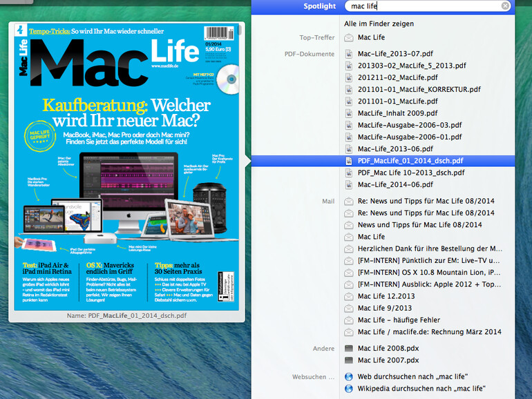Viewport: 532px width, 399px height.
Task: Search Wikipedia for 'mac life'
Action: [x=421, y=388]
